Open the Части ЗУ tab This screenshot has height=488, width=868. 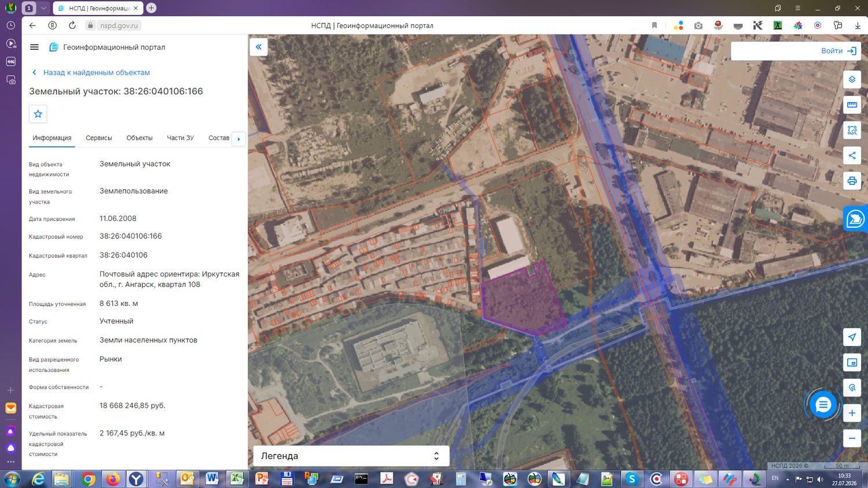pyautogui.click(x=181, y=138)
